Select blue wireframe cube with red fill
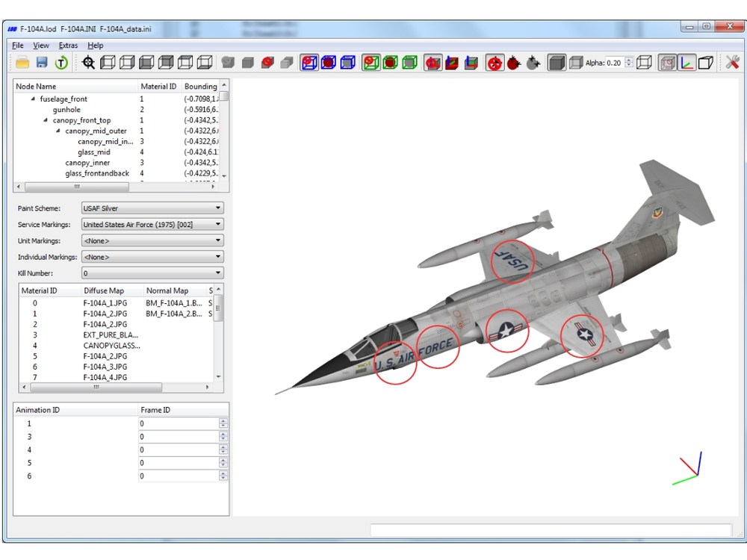 point(329,63)
